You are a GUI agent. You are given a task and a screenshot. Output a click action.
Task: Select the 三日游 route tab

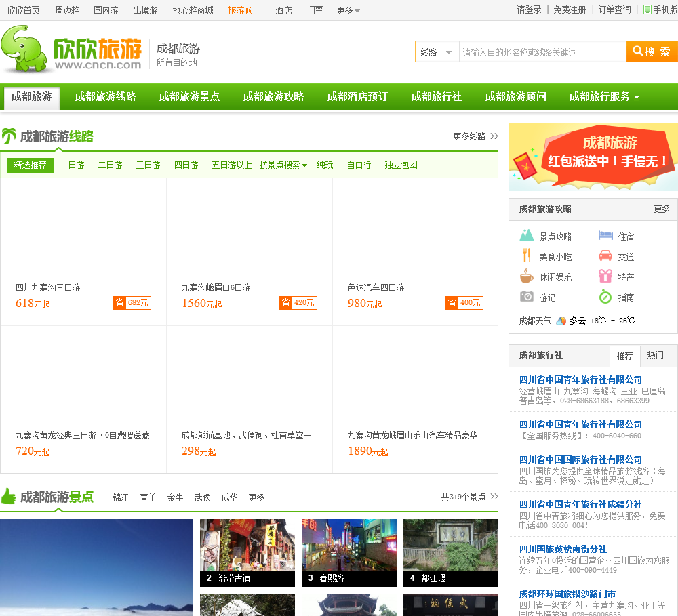[148, 165]
